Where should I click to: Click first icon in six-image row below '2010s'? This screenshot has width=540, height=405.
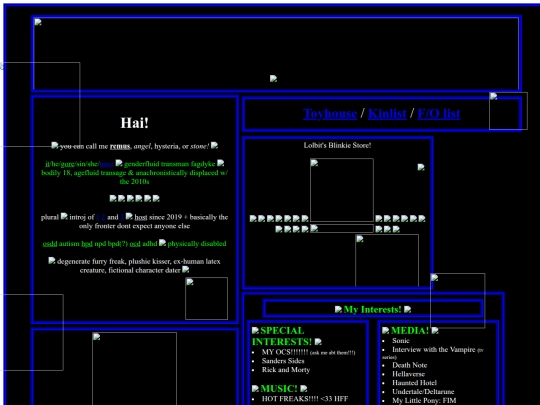[113, 198]
